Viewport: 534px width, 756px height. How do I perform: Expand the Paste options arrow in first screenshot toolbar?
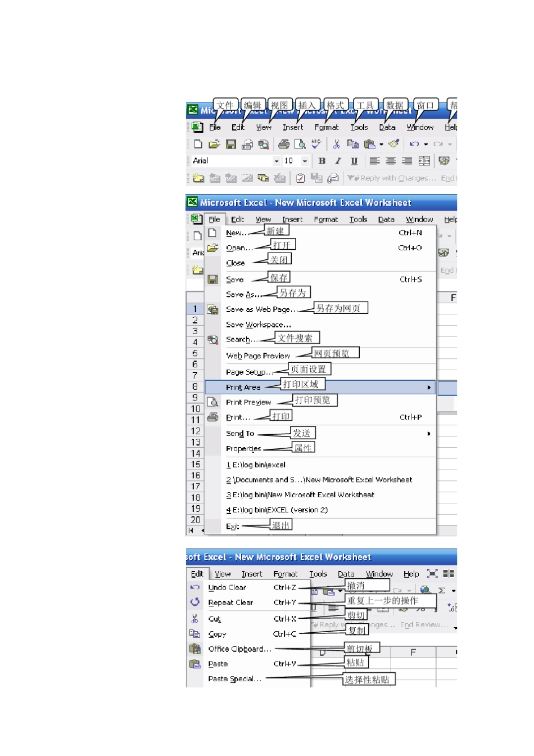381,144
